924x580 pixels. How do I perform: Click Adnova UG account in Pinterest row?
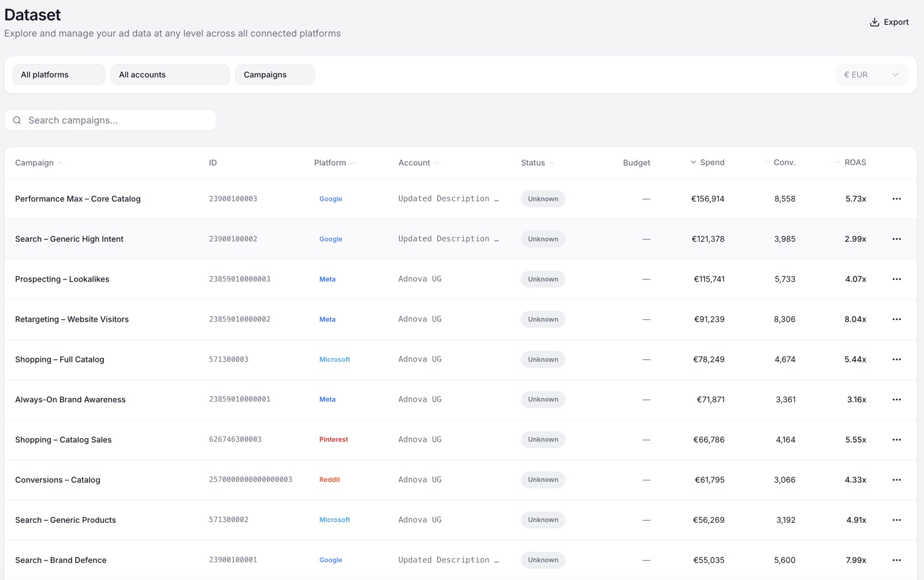[420, 439]
